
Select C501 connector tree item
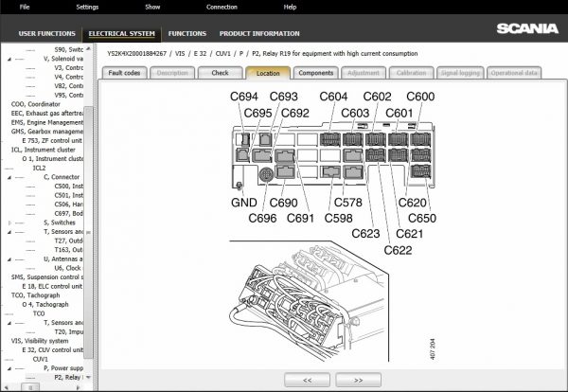click(x=68, y=195)
